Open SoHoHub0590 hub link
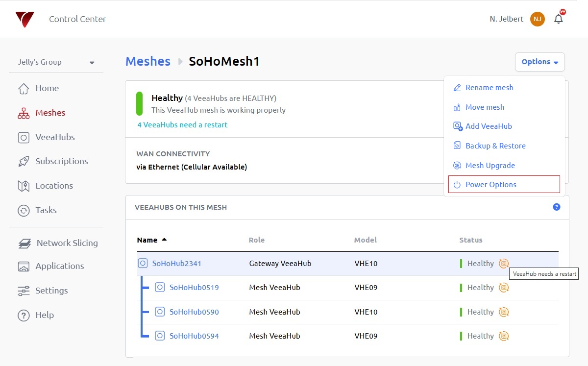 click(x=194, y=312)
